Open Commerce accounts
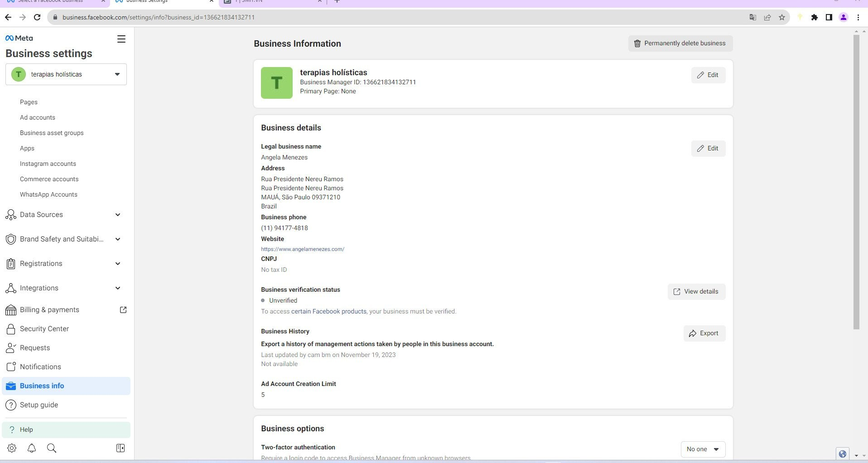868x463 pixels. click(49, 179)
